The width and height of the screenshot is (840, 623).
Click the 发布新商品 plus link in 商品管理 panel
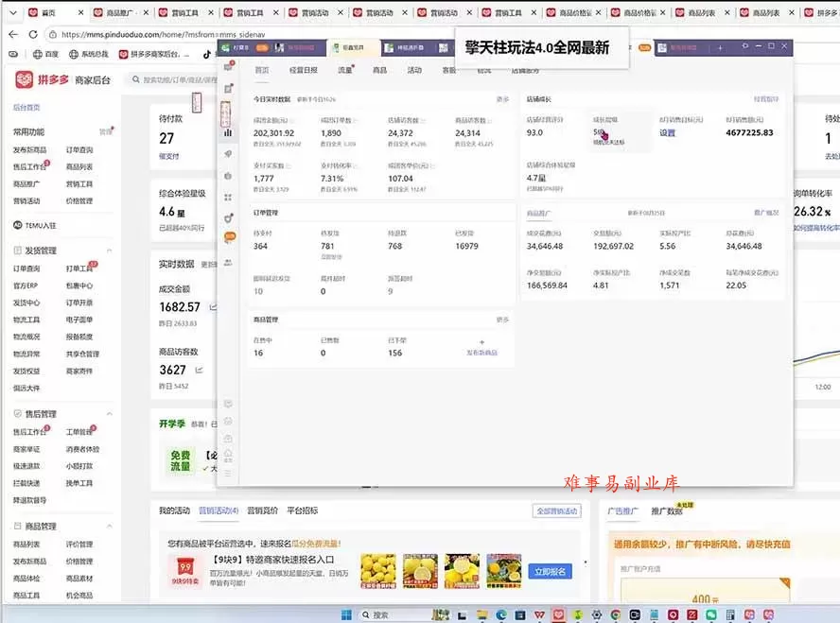click(481, 348)
